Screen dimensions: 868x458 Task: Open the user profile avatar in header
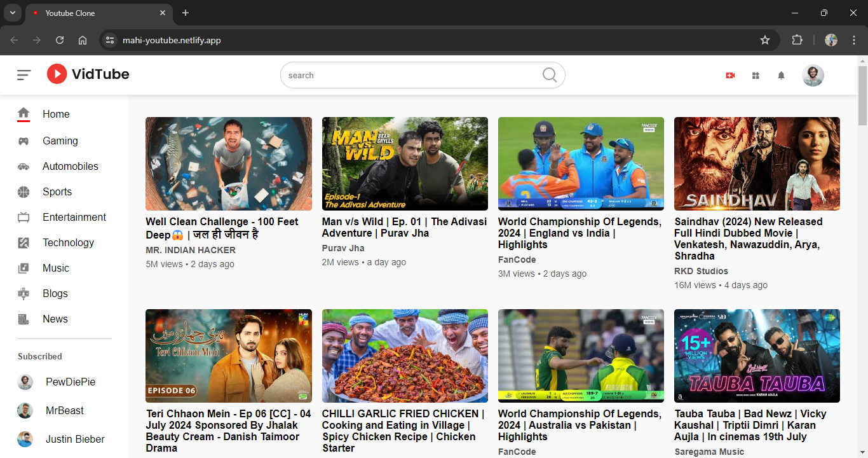click(x=813, y=75)
